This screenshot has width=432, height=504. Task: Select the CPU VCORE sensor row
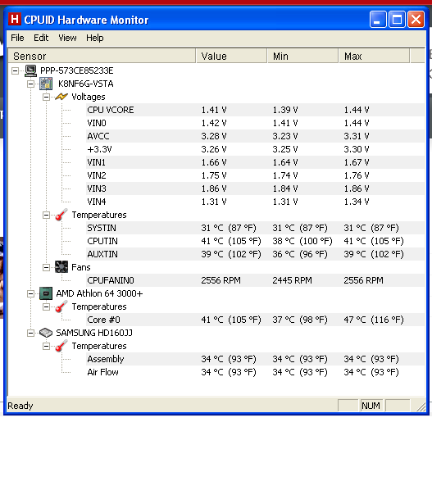coord(256,110)
